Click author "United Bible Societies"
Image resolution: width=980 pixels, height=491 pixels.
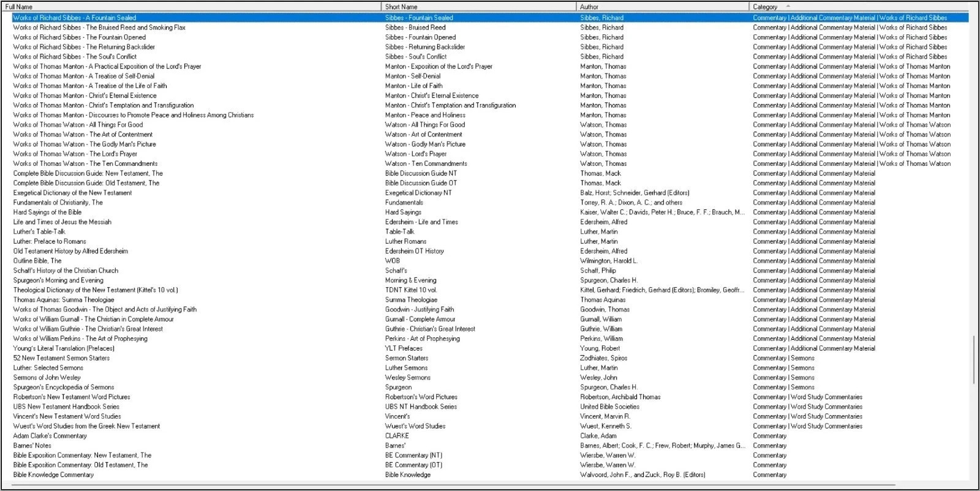(x=610, y=407)
